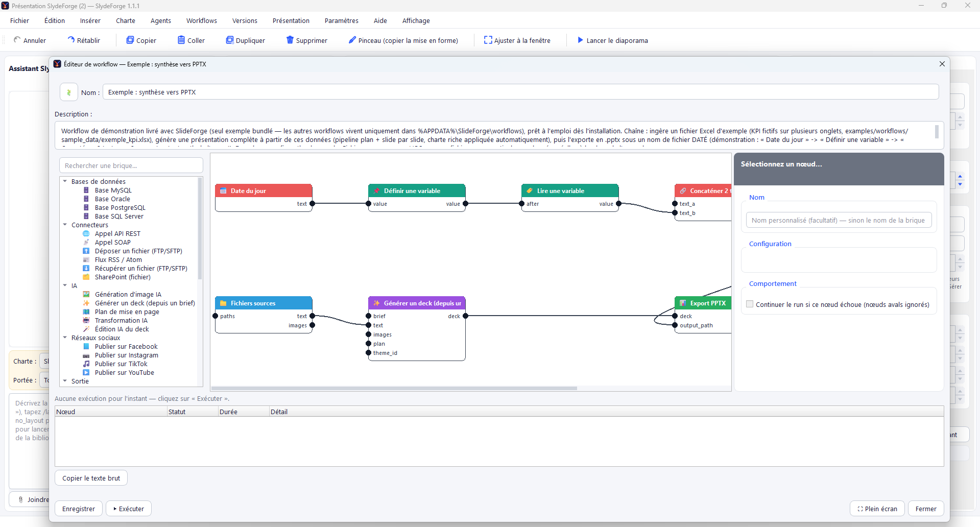Start the slideshow with Lancer le diaporama

pyautogui.click(x=612, y=40)
